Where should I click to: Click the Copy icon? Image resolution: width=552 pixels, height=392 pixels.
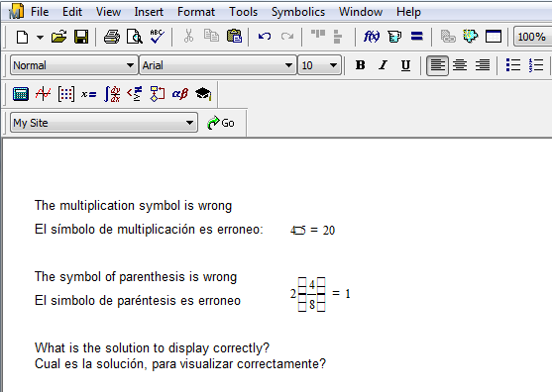coord(211,36)
